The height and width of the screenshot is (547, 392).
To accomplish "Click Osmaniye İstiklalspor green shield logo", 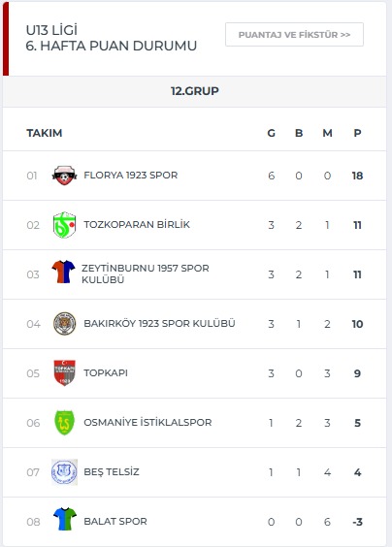I will pos(65,423).
